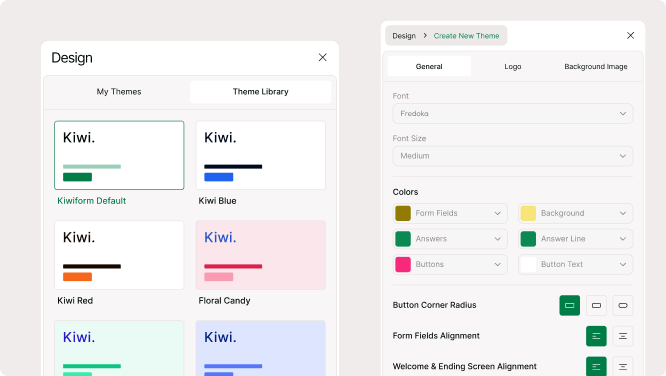The image size is (666, 376).
Task: Click the Kiwi Red label
Action: click(x=75, y=300)
